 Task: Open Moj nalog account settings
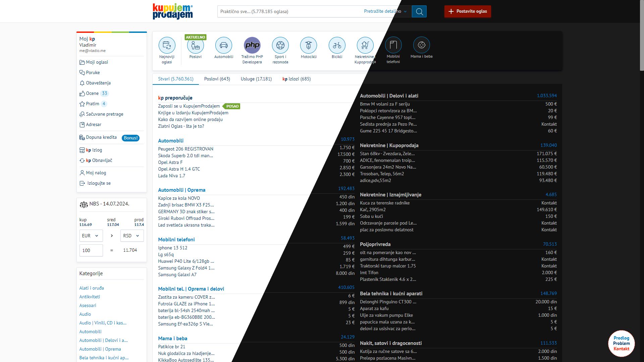(93, 173)
